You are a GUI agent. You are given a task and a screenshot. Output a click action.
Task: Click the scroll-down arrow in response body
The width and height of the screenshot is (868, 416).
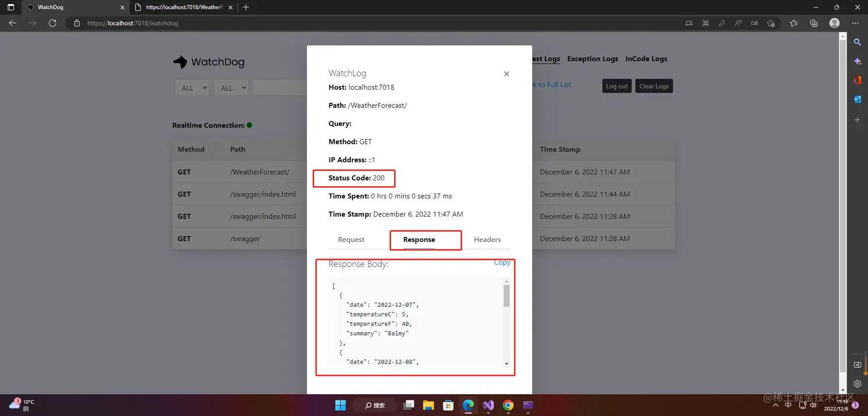506,364
